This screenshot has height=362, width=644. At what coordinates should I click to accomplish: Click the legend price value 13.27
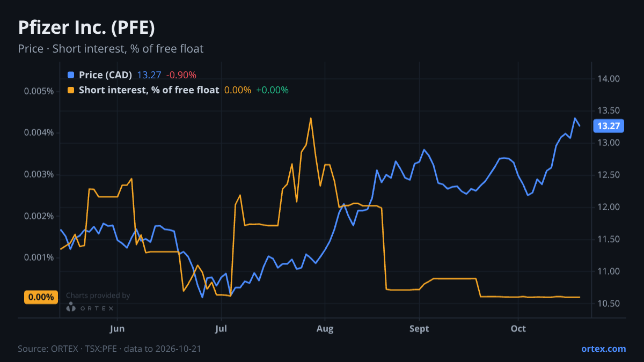point(149,75)
